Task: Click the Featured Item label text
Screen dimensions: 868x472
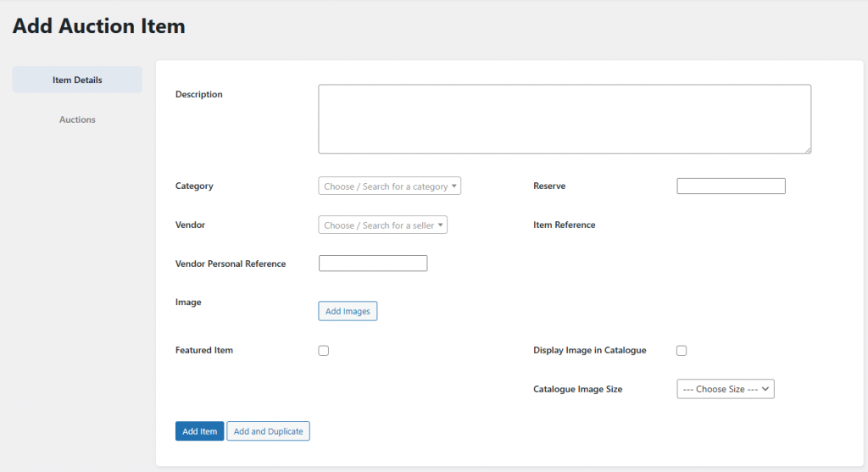Action: 204,350
